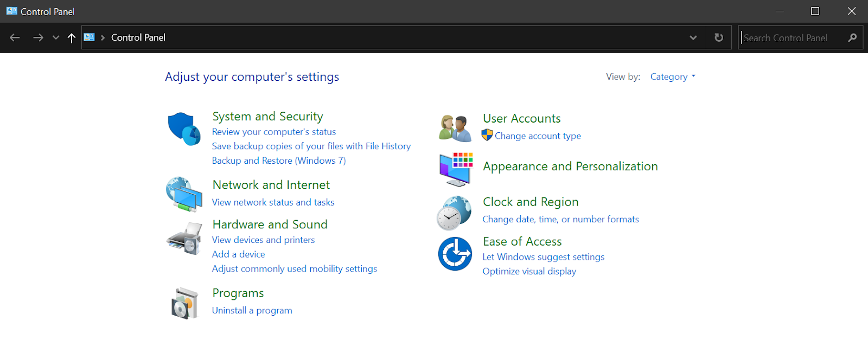Open Network and Internet category
868x346 pixels.
coord(271,184)
